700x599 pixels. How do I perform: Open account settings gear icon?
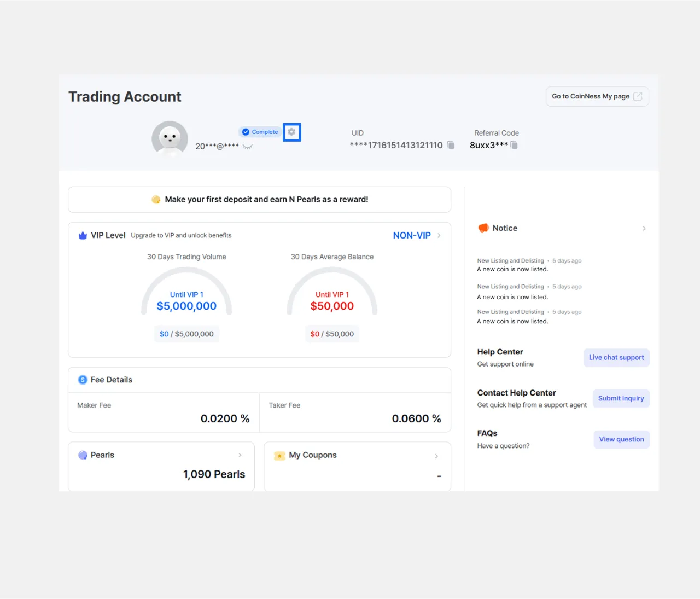[x=291, y=132]
